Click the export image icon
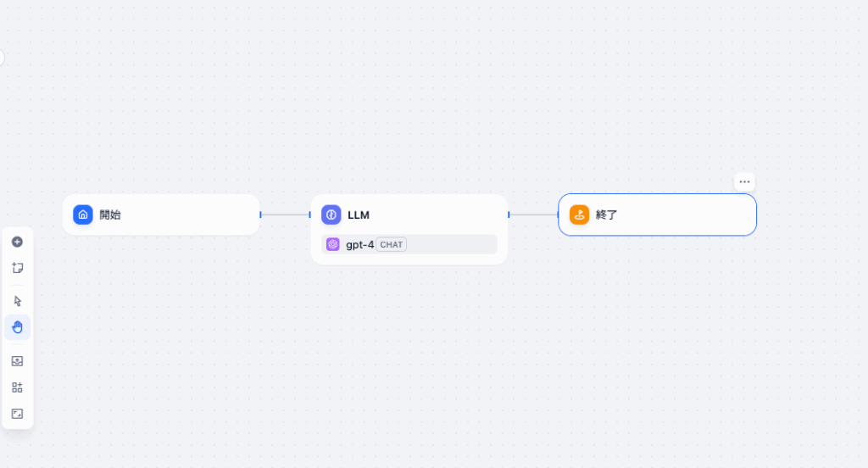This screenshot has width=868, height=468. (x=17, y=361)
